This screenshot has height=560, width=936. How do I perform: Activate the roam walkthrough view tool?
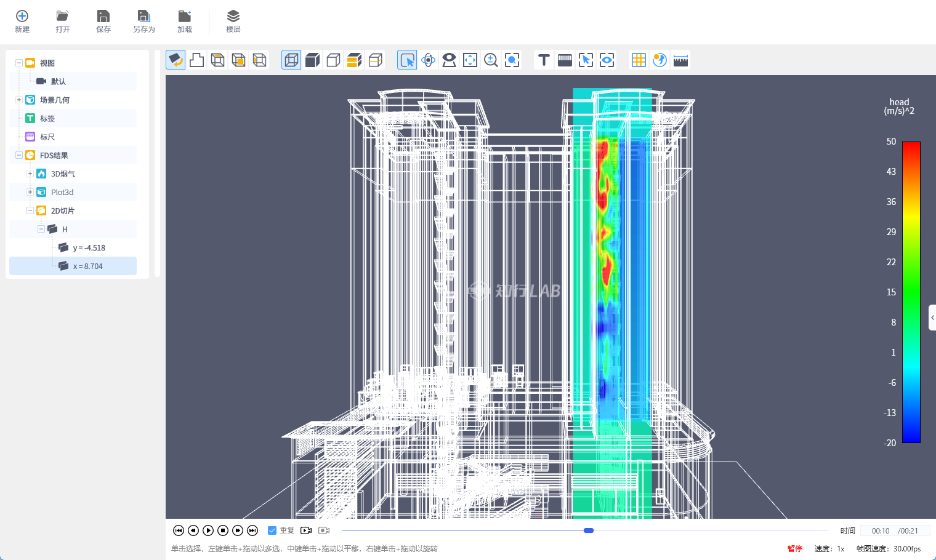[x=450, y=60]
